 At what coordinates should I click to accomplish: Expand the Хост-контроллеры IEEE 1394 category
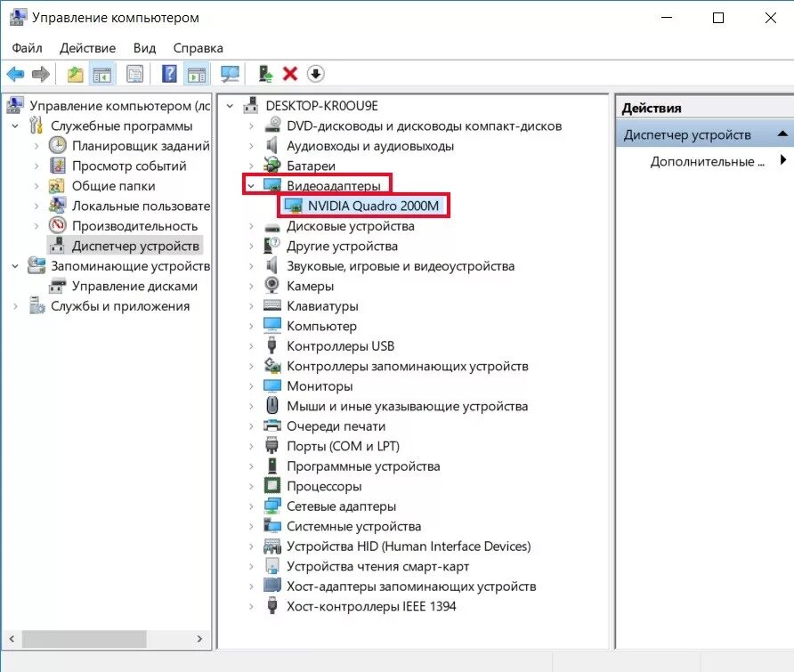tap(251, 606)
